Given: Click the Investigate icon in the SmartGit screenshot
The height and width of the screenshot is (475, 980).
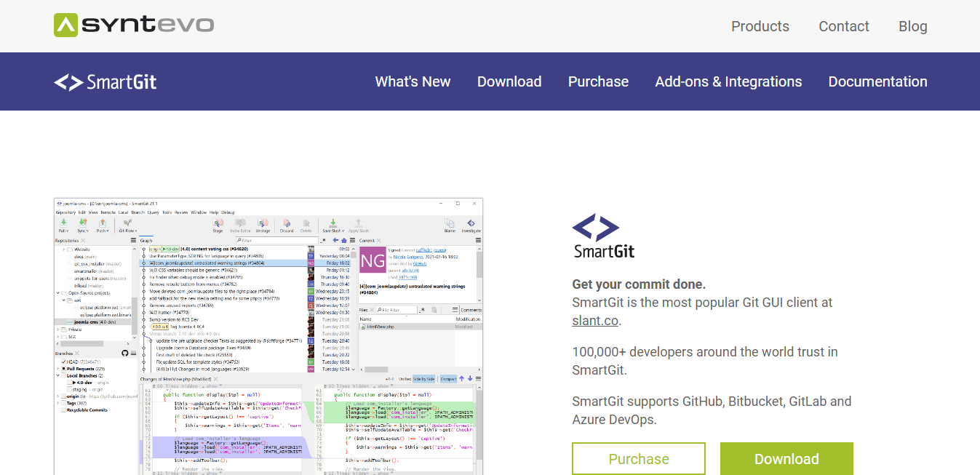Looking at the screenshot, I should pos(471,223).
